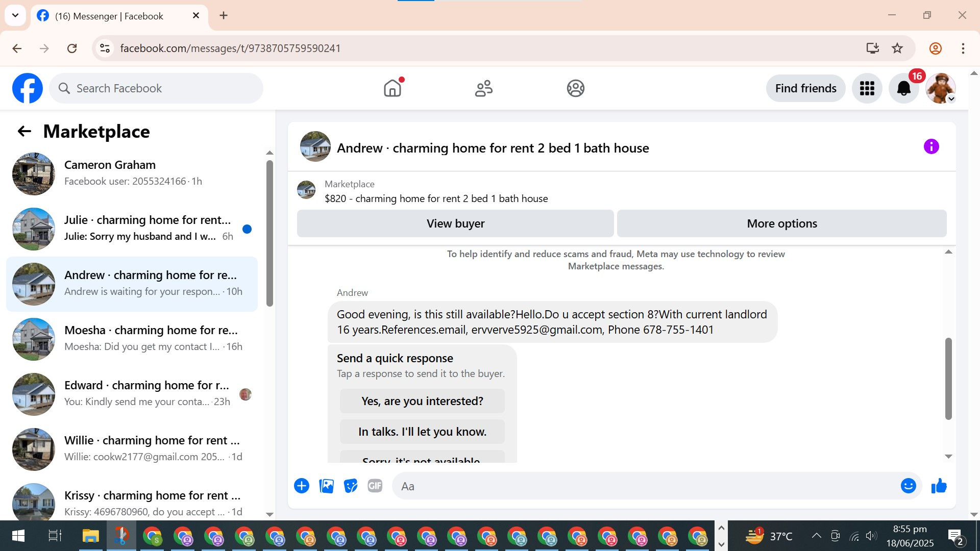Choose a sticker icon
Viewport: 980px width, 551px height.
pos(351,486)
